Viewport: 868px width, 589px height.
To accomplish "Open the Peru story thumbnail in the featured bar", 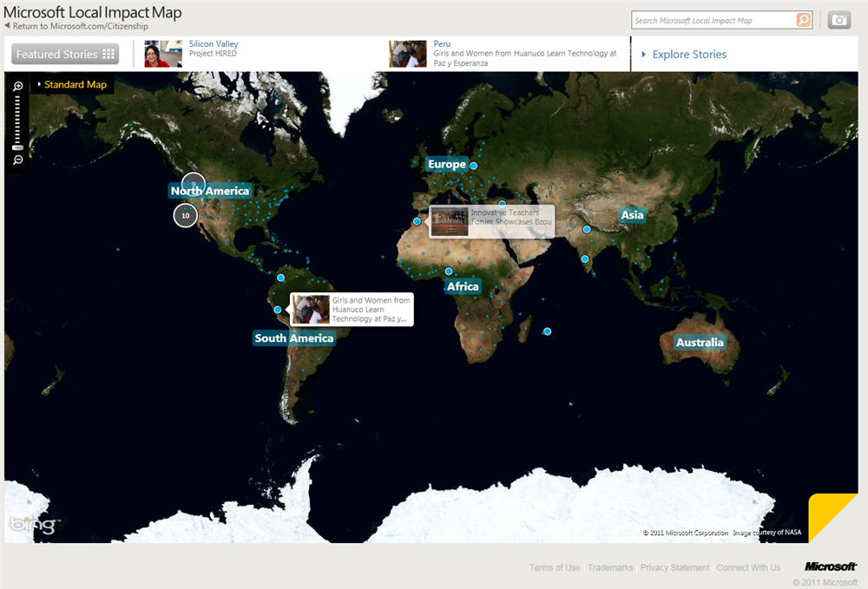I will (408, 54).
